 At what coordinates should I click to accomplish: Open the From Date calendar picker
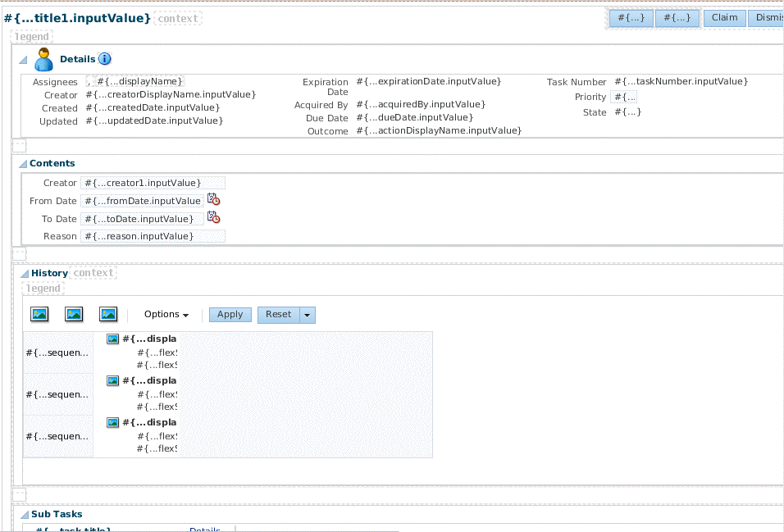213,199
